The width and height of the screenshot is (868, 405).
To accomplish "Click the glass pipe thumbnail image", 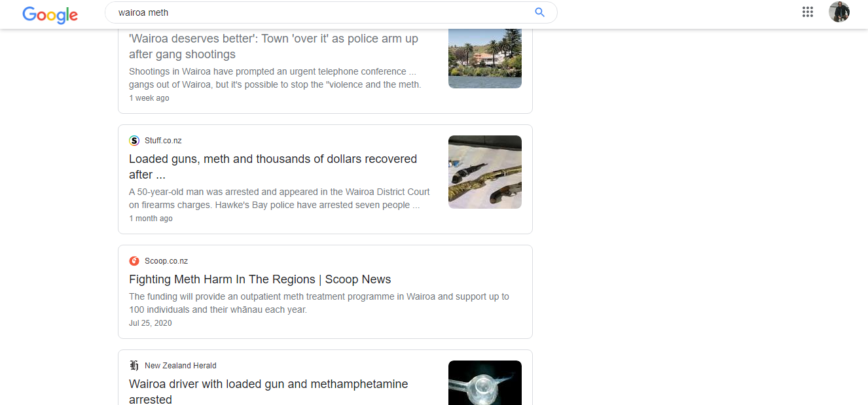I will (484, 383).
